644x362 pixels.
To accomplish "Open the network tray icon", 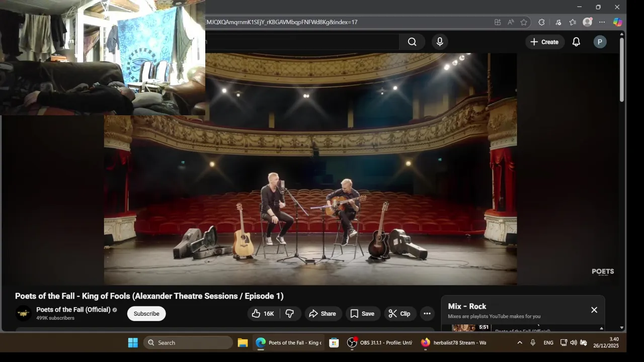I will [x=563, y=343].
